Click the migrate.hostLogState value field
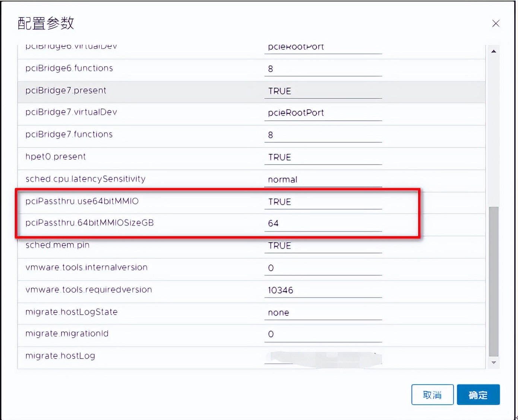 coord(323,313)
